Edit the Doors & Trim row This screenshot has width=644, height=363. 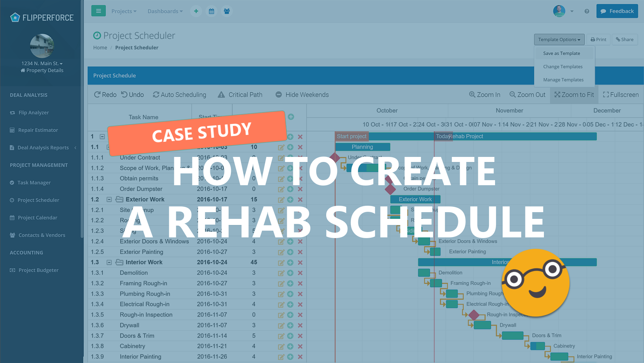(281, 336)
